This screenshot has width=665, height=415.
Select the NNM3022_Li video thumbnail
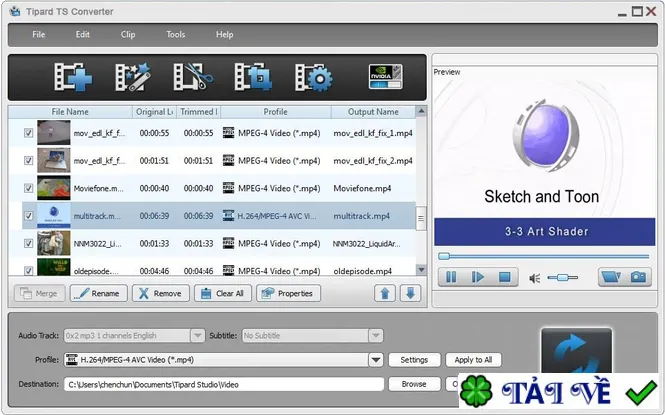click(53, 243)
